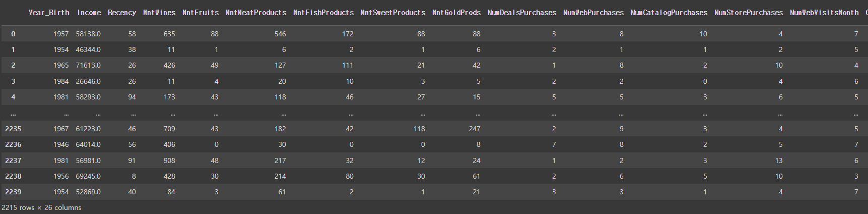The height and width of the screenshot is (214, 868).
Task: Select Recency value 91 in row 2237
Action: pyautogui.click(x=132, y=161)
